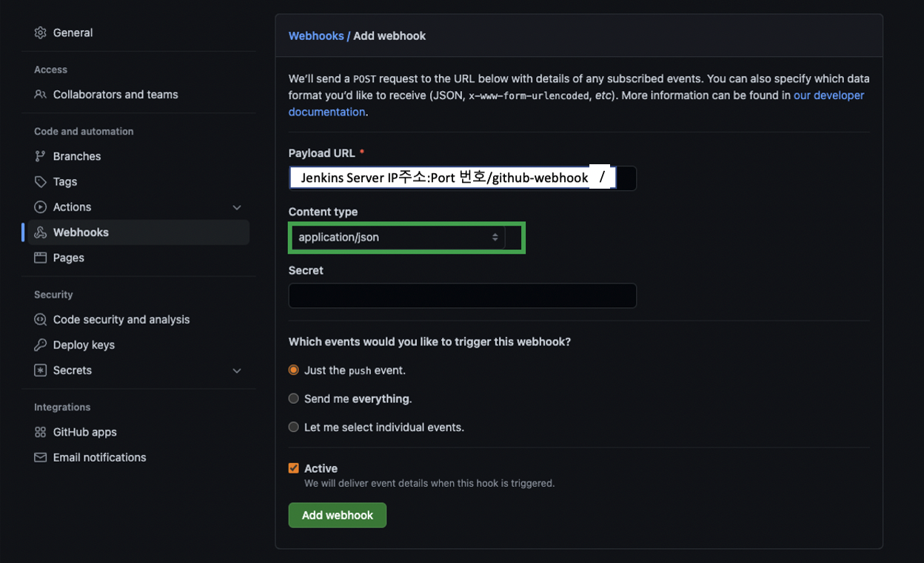This screenshot has height=563, width=924.
Task: Select the Send me everything radio
Action: point(294,399)
